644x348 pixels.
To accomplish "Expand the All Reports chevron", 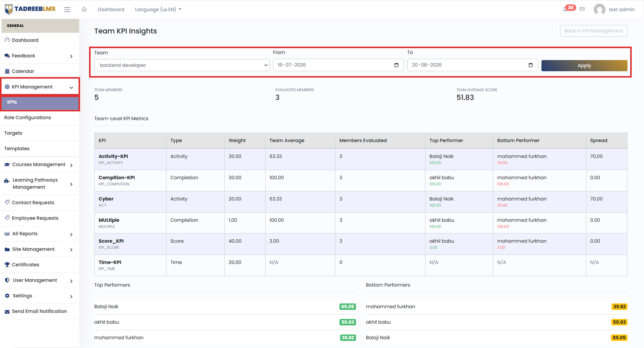I will (x=71, y=234).
